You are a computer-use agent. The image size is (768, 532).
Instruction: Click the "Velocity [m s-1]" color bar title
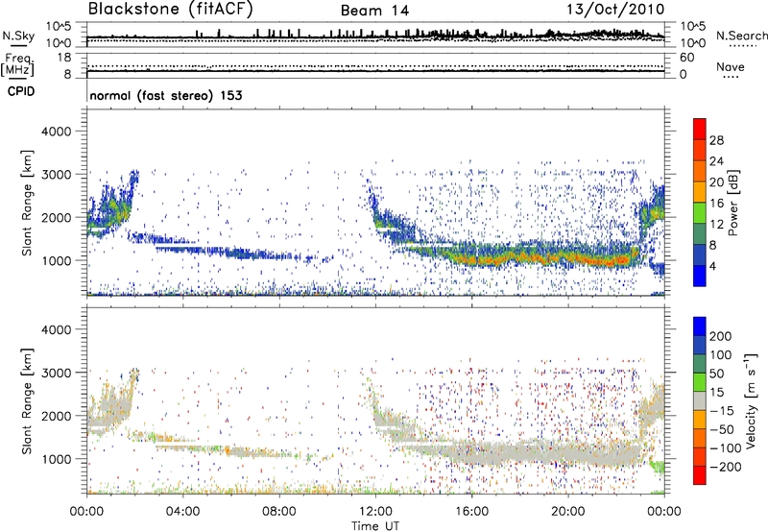[751, 400]
